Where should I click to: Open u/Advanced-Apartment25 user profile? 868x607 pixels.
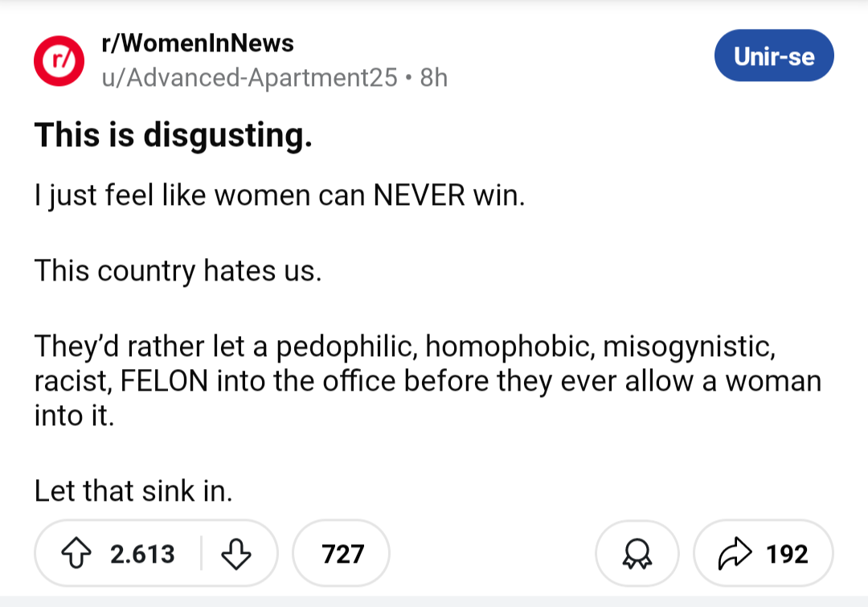[x=249, y=77]
